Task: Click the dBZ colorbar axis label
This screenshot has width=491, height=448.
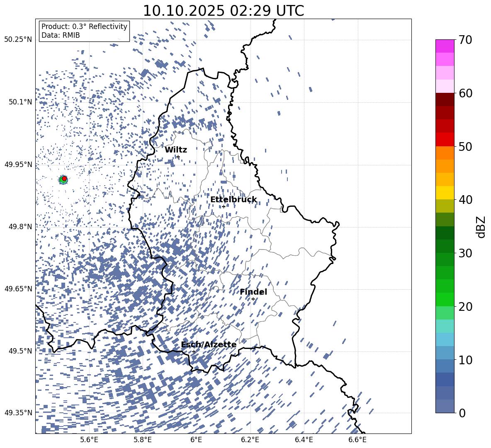Action: click(x=481, y=227)
